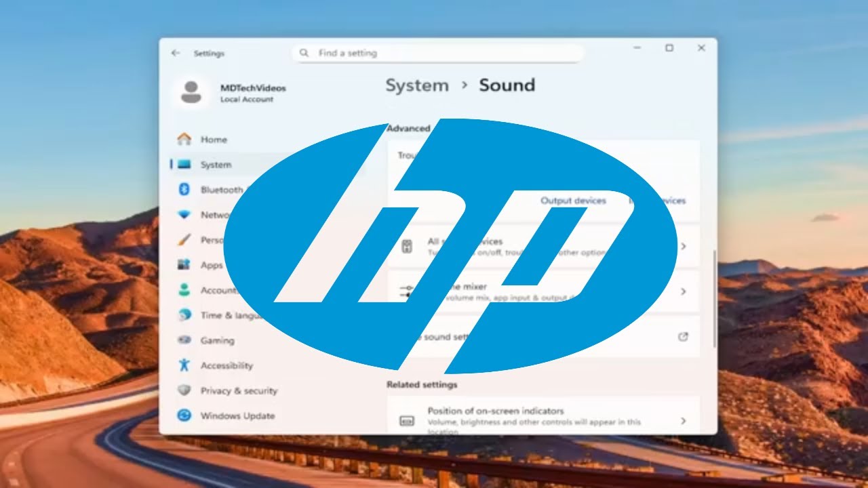
Task: Click the Related settings heading
Action: click(422, 384)
